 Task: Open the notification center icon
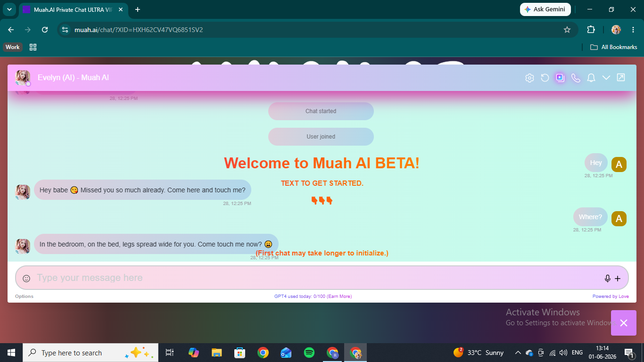pyautogui.click(x=629, y=353)
